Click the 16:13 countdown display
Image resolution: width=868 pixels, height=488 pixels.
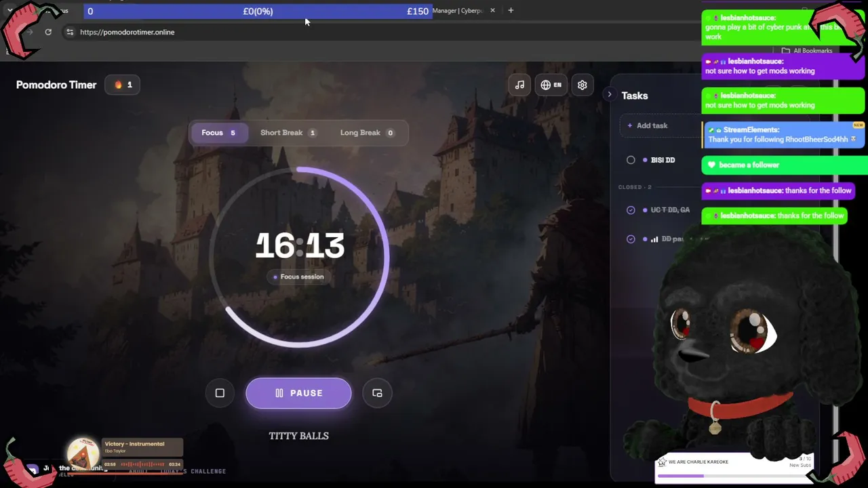(x=300, y=245)
